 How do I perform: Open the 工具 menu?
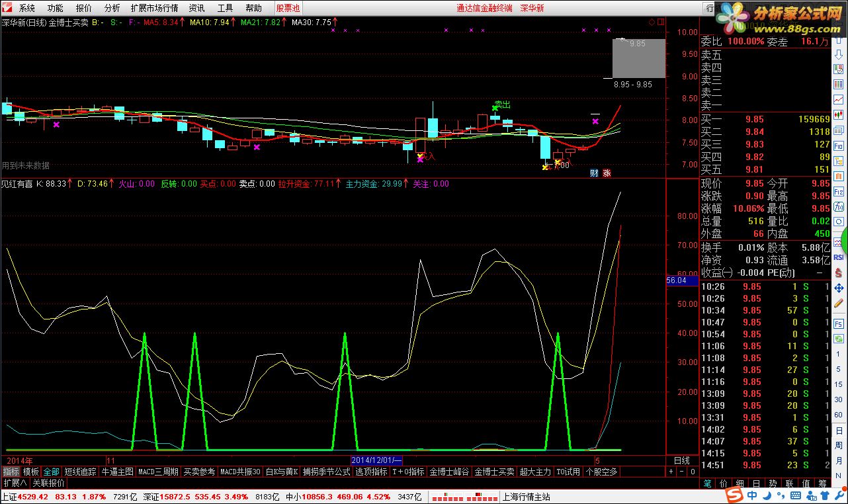[x=226, y=8]
